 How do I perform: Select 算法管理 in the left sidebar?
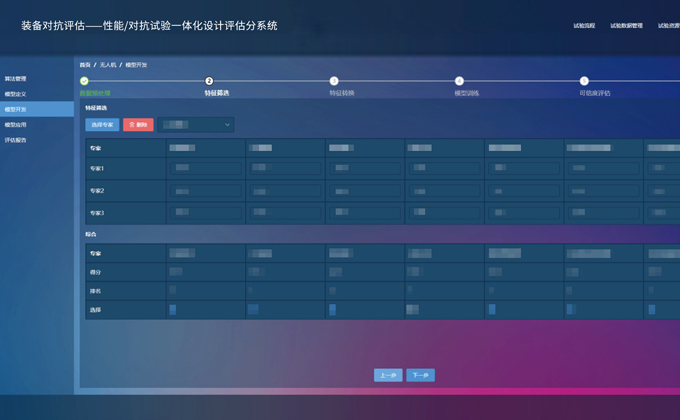click(16, 78)
